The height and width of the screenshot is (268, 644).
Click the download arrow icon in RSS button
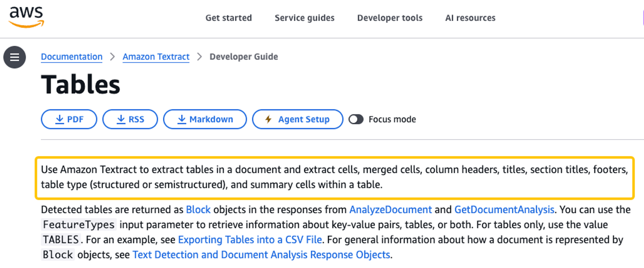pos(121,119)
